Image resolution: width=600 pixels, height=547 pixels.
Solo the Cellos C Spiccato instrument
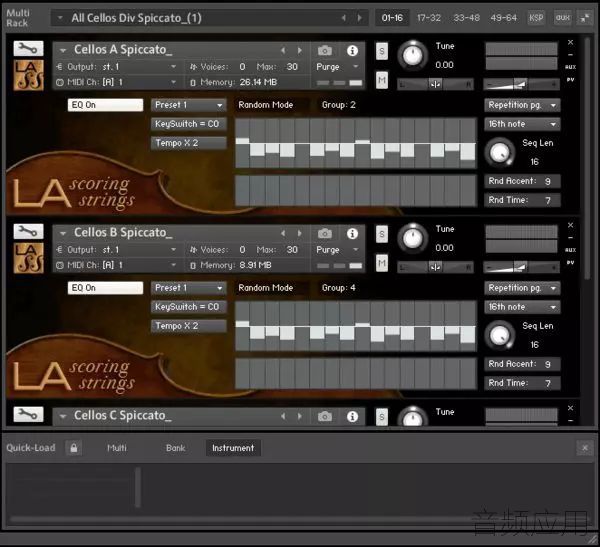coord(382,417)
